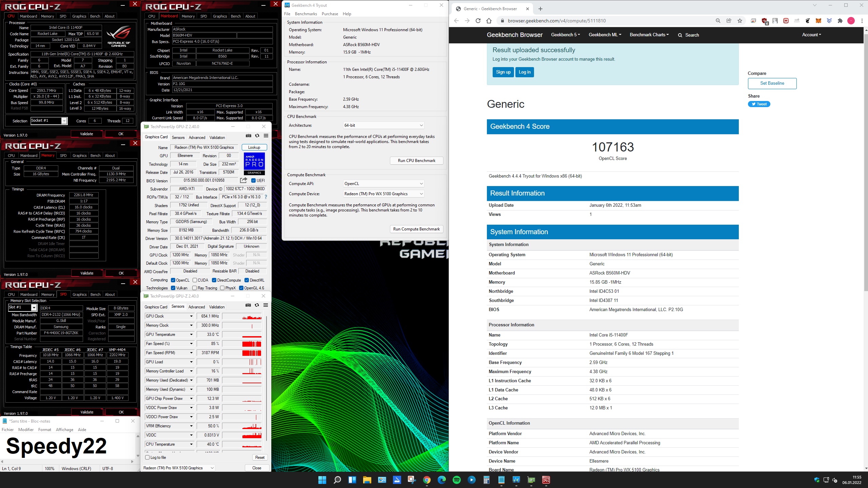Switch to Bench tab in top-left CPU-Z

(95, 16)
